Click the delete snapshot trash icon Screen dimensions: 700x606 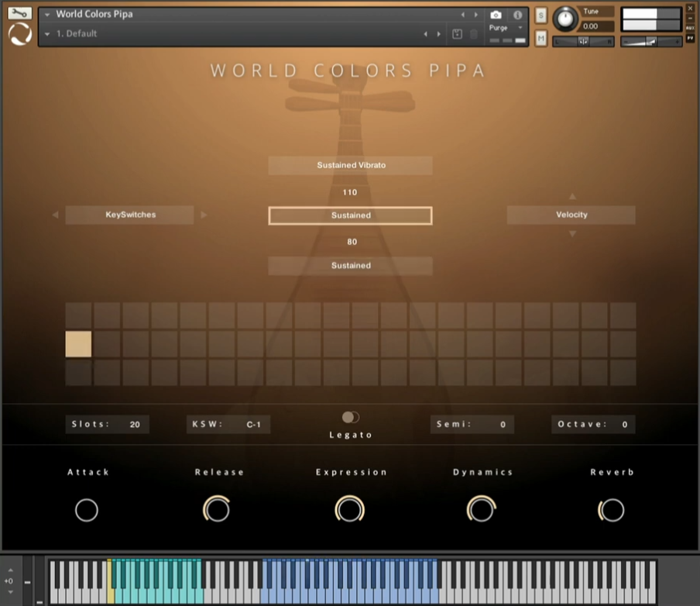tap(474, 34)
